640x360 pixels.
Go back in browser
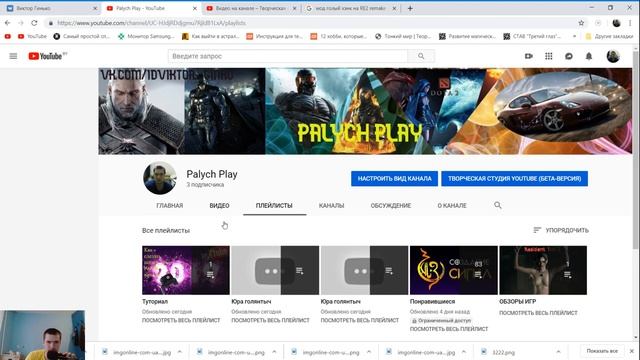[x=8, y=23]
